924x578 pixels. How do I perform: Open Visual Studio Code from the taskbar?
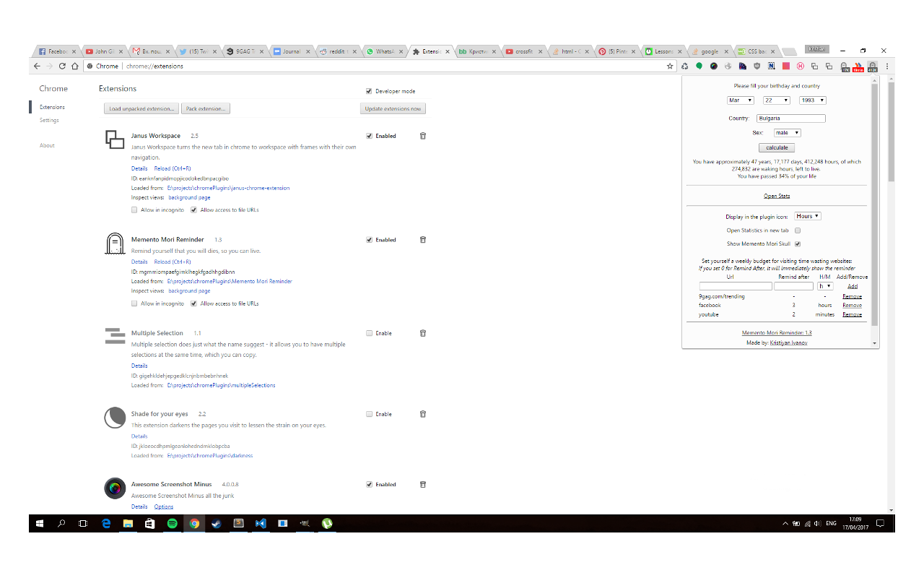[261, 523]
